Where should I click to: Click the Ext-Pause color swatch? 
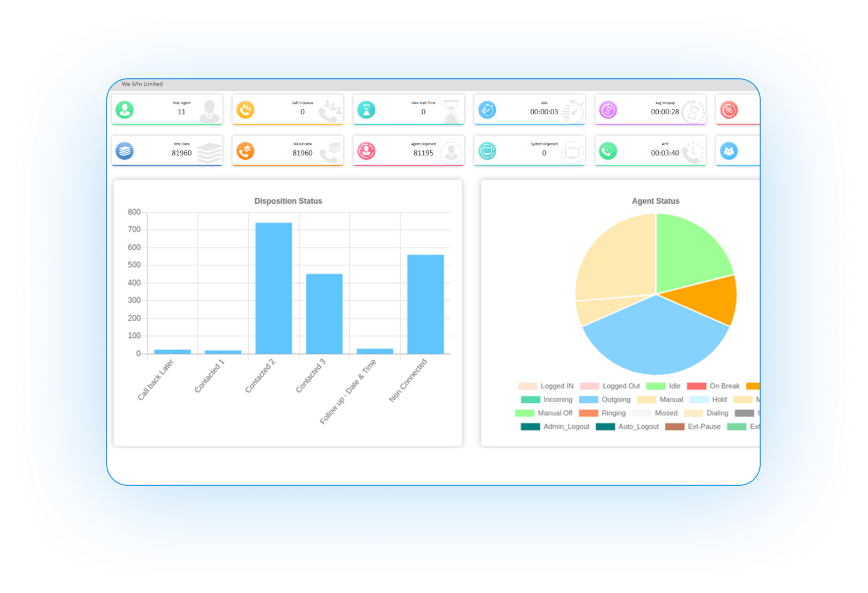[675, 427]
